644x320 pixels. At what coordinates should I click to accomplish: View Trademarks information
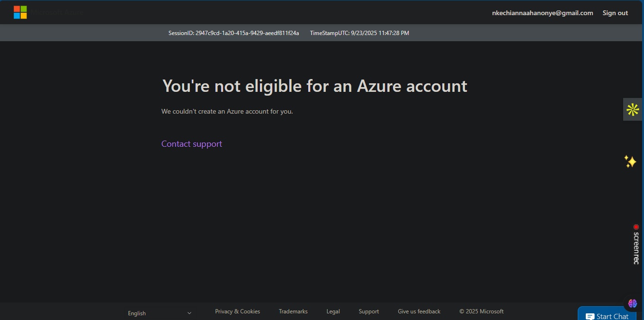[x=293, y=311]
